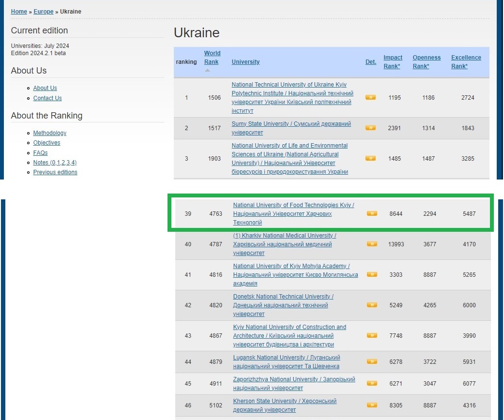This screenshot has width=504, height=420.
Task: Open the Methodology page link
Action: (x=50, y=133)
